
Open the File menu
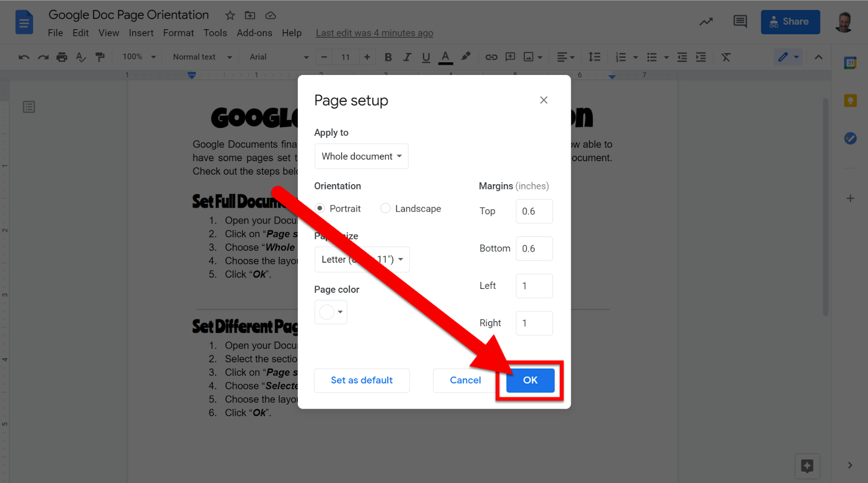55,33
